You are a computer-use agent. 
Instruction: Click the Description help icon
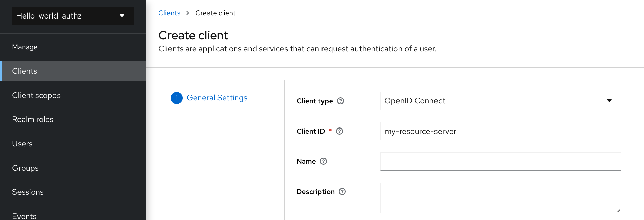click(342, 192)
